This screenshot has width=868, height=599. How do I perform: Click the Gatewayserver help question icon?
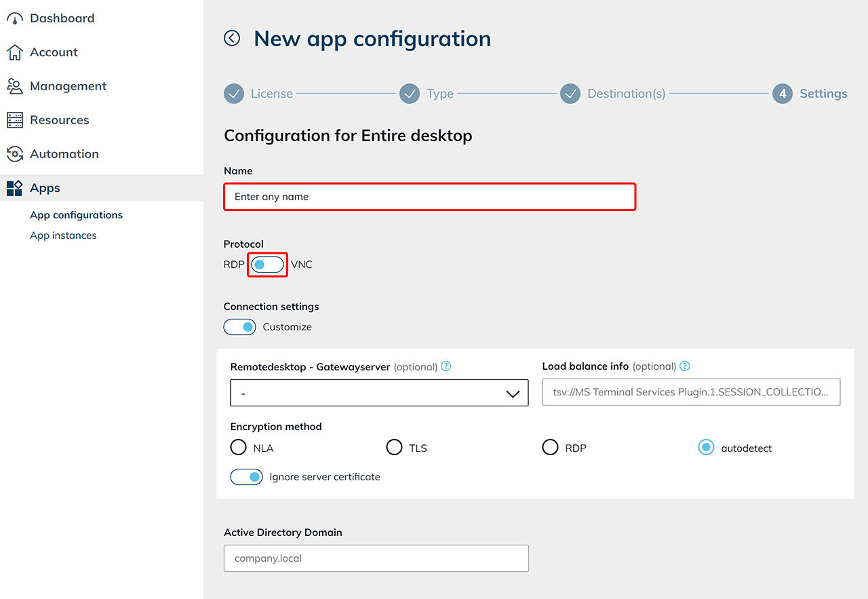(446, 366)
